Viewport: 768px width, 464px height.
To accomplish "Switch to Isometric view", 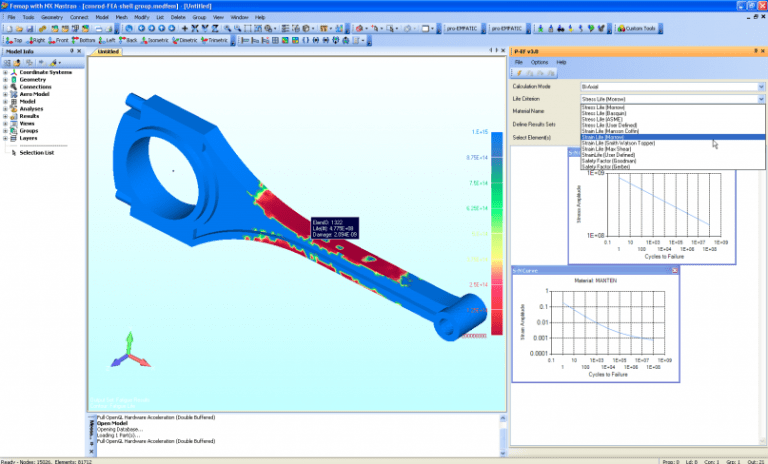I will coord(155,40).
